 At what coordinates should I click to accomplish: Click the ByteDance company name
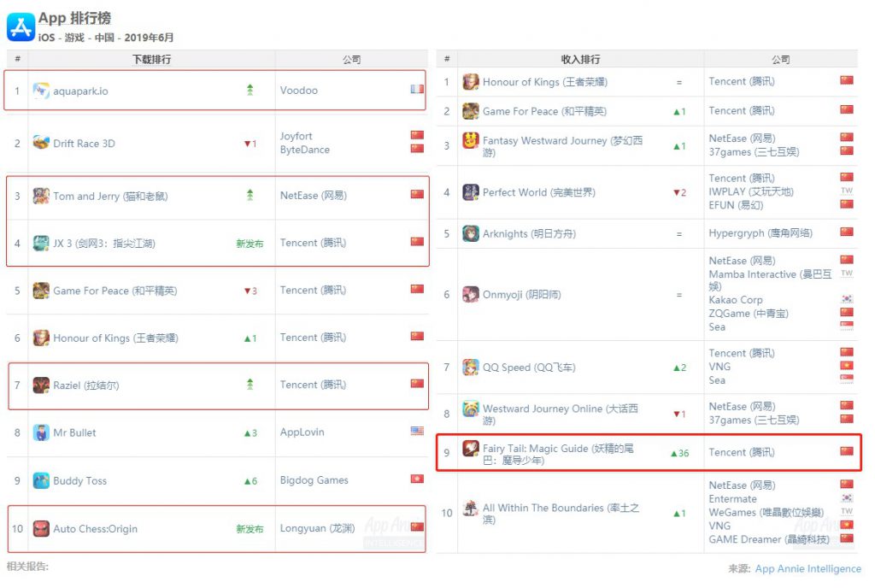(305, 150)
